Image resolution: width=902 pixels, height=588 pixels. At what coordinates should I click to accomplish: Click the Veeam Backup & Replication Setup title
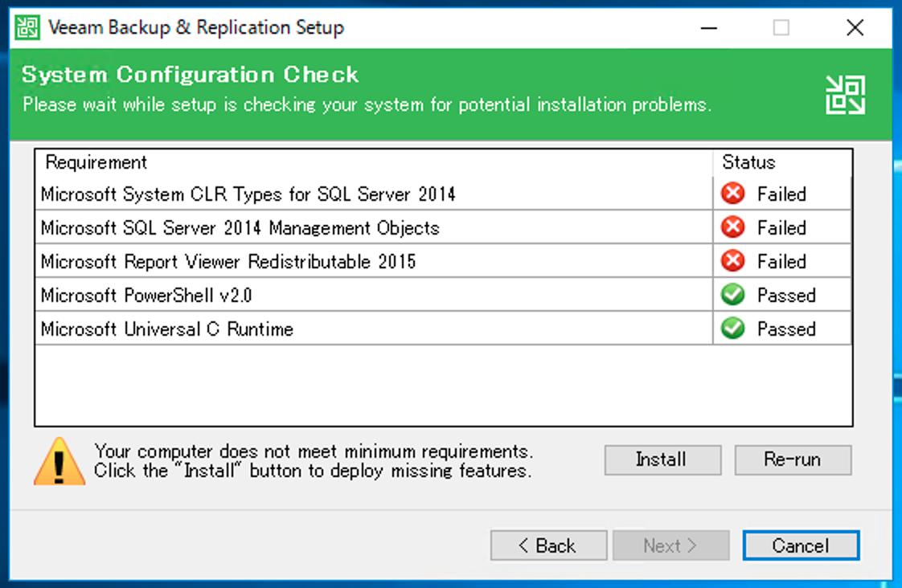(x=196, y=27)
